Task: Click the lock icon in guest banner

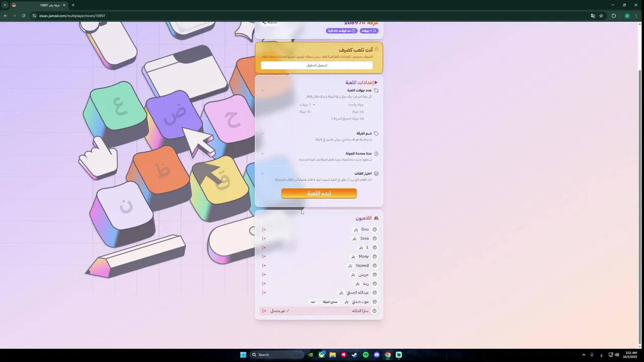Action: point(376,49)
